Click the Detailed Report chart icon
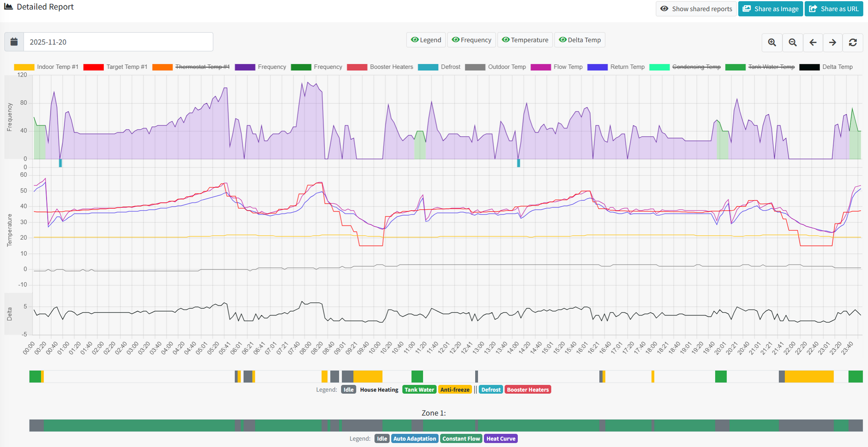Image resolution: width=868 pixels, height=447 pixels. coord(8,7)
